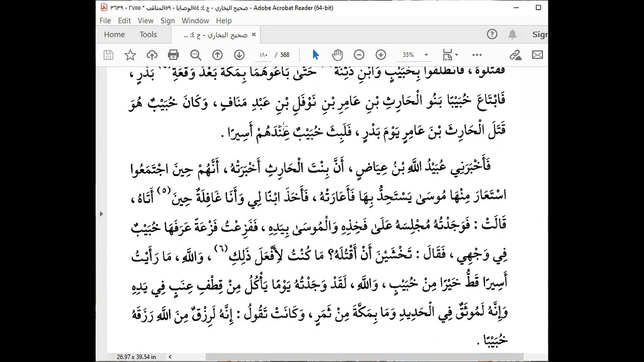
Task: Minimize the Acrobat Reader window
Action: point(515,8)
